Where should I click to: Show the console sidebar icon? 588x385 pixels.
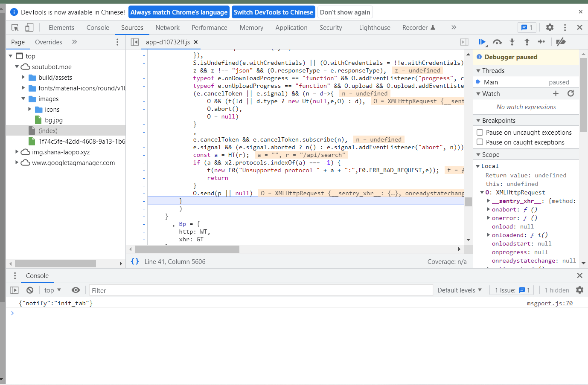(x=15, y=290)
